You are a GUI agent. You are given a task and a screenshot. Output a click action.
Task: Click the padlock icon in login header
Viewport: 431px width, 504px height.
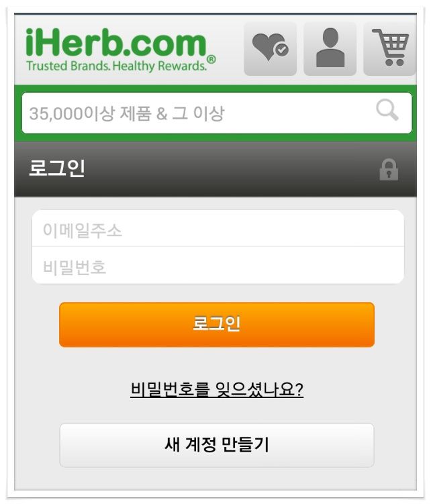(389, 169)
